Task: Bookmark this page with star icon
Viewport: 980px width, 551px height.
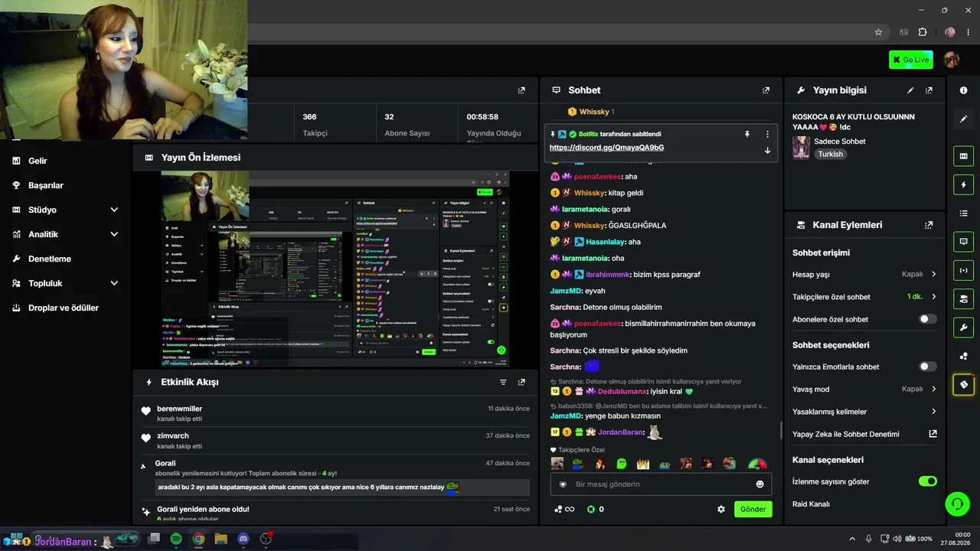Action: 878,32
